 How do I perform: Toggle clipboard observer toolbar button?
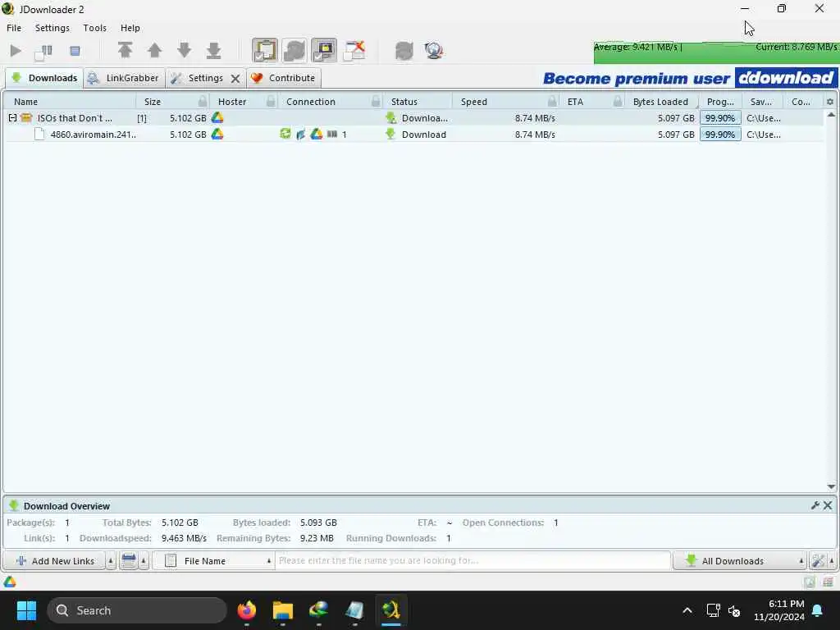tap(265, 50)
